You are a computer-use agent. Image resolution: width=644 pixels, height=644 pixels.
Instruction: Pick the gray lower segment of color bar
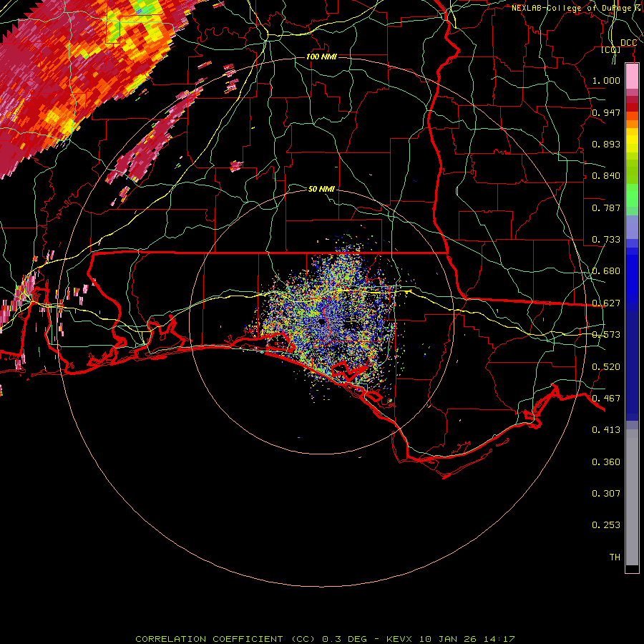(632, 497)
